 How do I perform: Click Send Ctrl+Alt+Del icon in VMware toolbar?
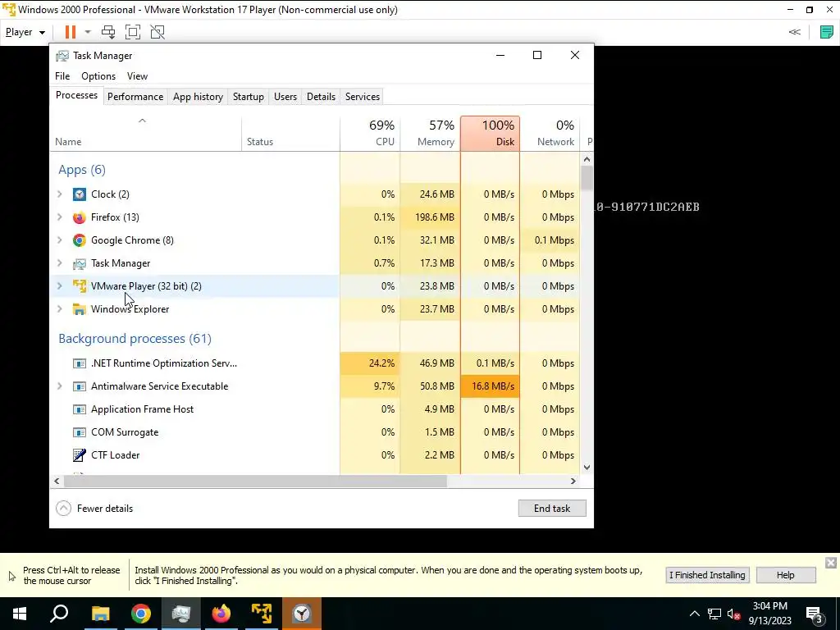point(108,32)
